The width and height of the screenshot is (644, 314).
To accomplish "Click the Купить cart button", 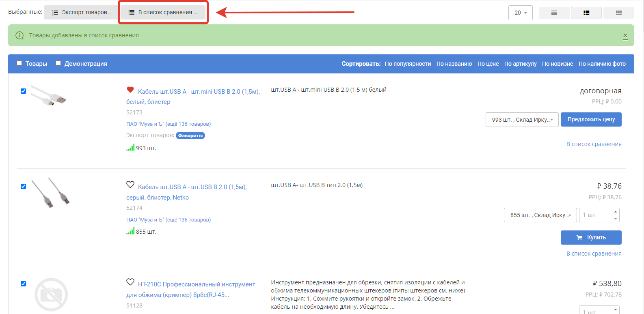I will click(591, 238).
